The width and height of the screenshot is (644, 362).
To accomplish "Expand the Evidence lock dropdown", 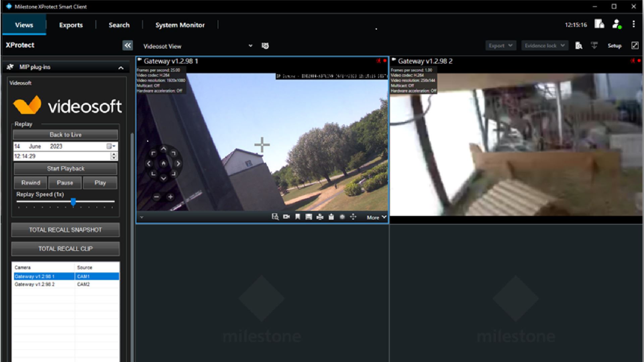I will click(545, 46).
